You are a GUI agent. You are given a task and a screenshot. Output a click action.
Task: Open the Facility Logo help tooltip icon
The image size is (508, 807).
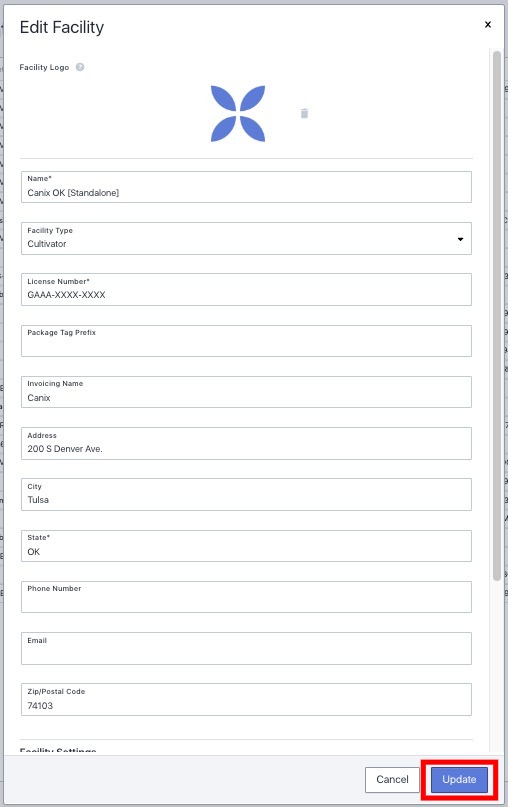point(80,67)
